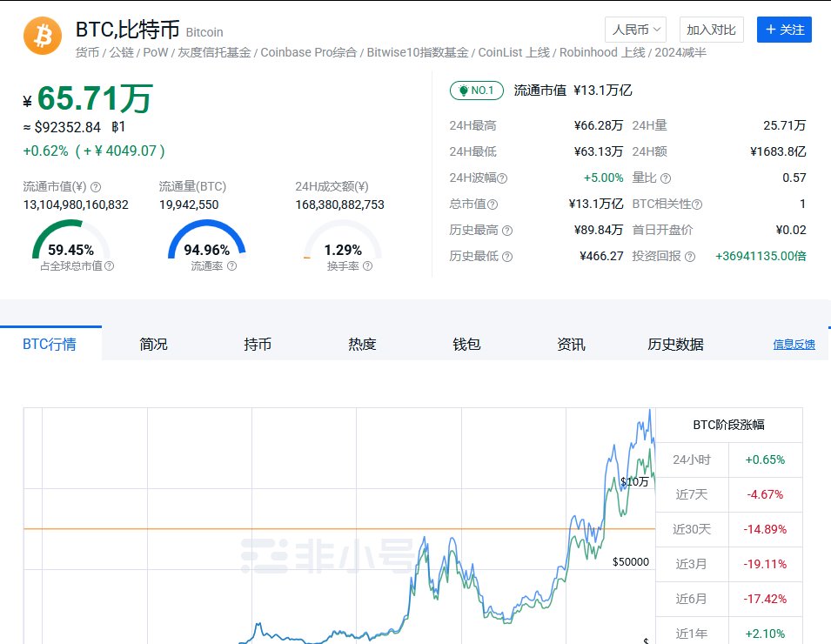Screen dimensions: 831x644
Task: Open the 货币 category tag
Action: (x=87, y=52)
